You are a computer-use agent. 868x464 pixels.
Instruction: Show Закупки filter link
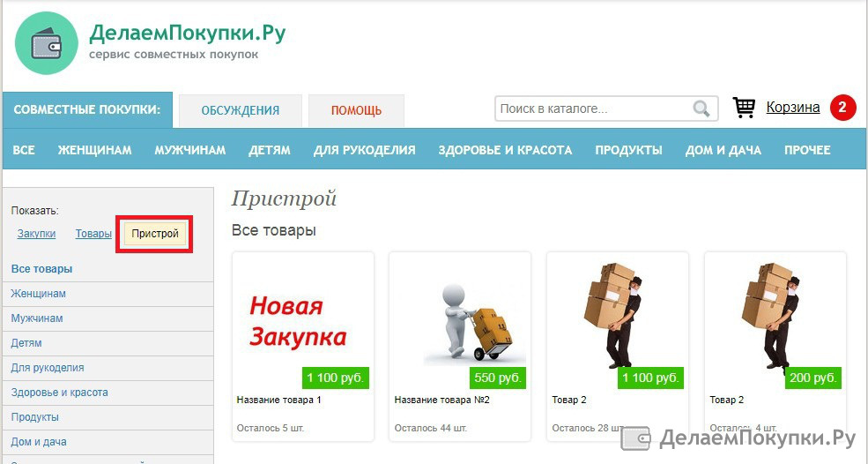click(x=36, y=234)
